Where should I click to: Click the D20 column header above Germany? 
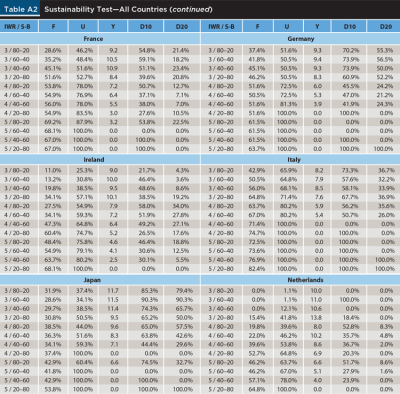386,26
